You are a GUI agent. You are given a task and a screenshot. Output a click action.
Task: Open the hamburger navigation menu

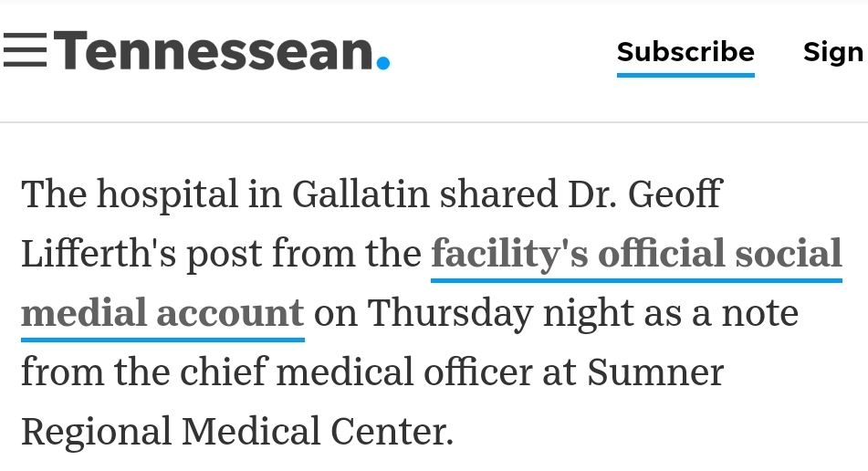point(25,50)
